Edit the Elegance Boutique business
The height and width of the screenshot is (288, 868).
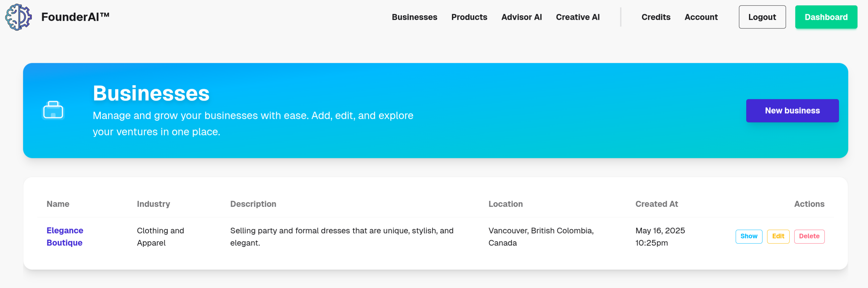click(x=778, y=236)
